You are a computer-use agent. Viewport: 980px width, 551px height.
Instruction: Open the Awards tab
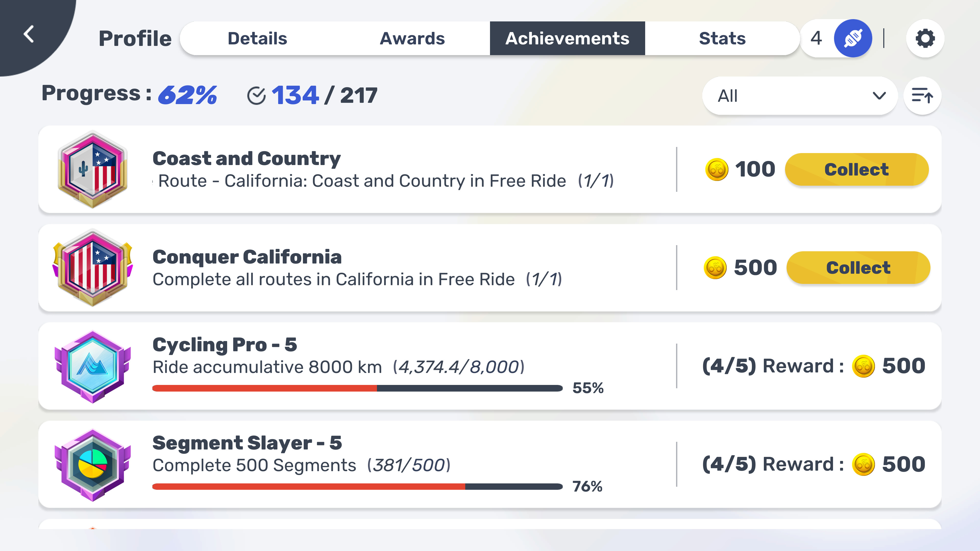click(412, 39)
